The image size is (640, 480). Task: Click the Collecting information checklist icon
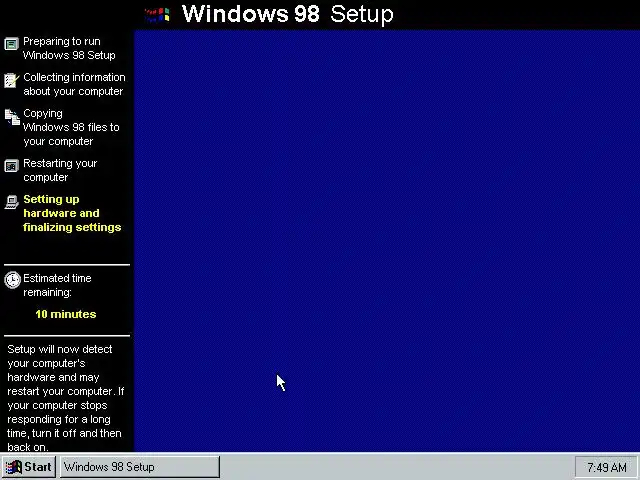tap(11, 80)
